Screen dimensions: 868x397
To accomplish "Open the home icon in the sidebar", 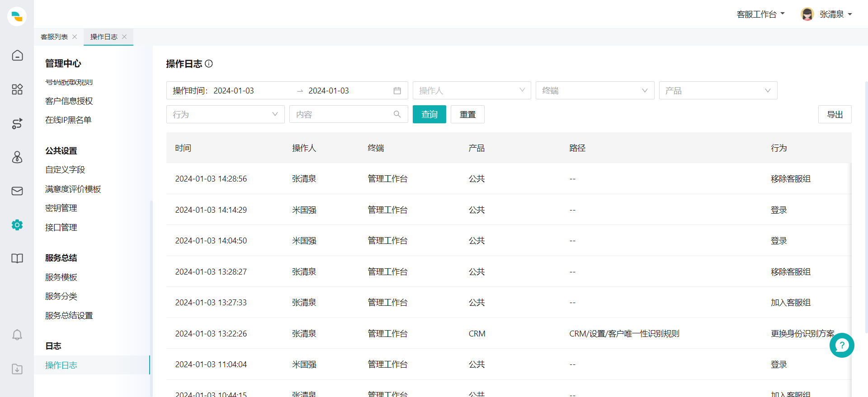I will pos(17,56).
